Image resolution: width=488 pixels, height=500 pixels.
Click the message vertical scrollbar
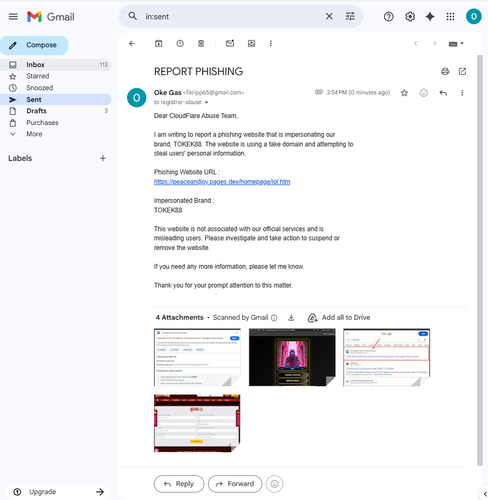[x=480, y=260]
